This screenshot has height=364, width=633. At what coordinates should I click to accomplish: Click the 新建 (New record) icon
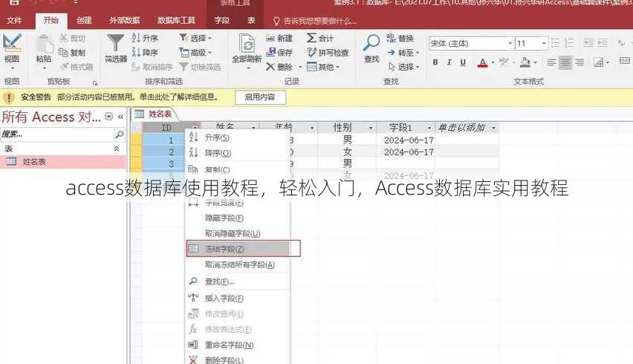tap(270, 39)
